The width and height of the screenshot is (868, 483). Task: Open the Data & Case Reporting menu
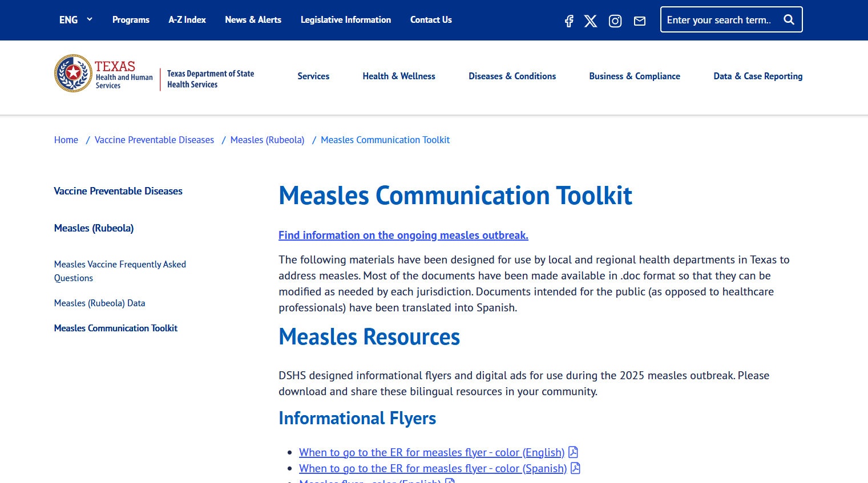point(757,76)
